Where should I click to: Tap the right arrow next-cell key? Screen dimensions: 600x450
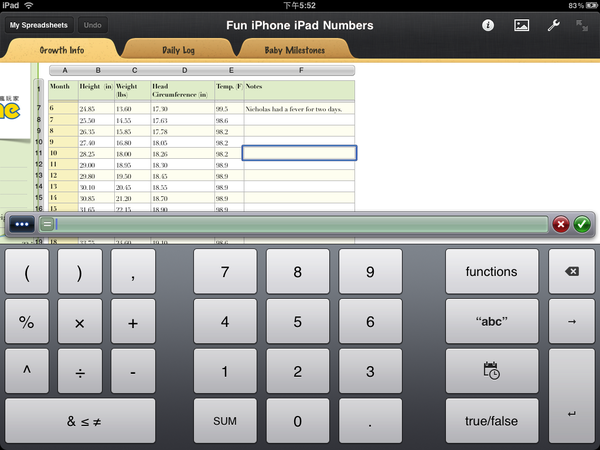click(x=571, y=321)
